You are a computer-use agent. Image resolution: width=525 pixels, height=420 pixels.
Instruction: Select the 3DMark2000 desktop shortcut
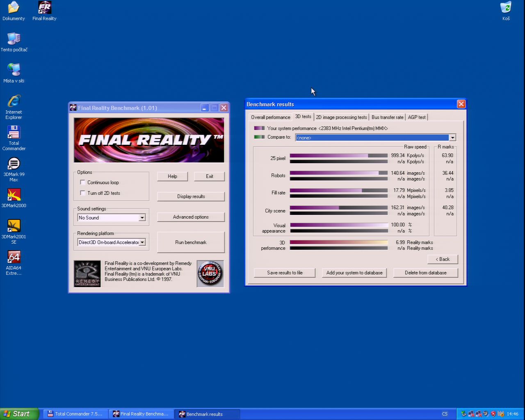coord(14,198)
